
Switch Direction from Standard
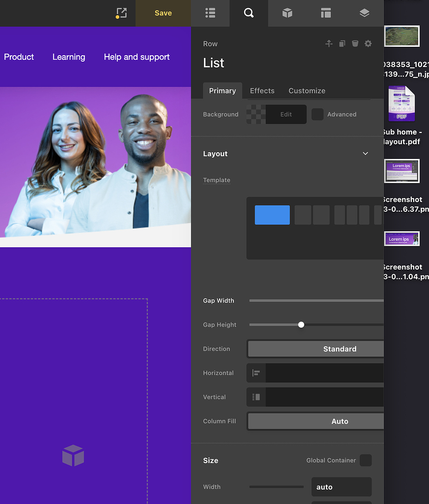[x=339, y=348]
